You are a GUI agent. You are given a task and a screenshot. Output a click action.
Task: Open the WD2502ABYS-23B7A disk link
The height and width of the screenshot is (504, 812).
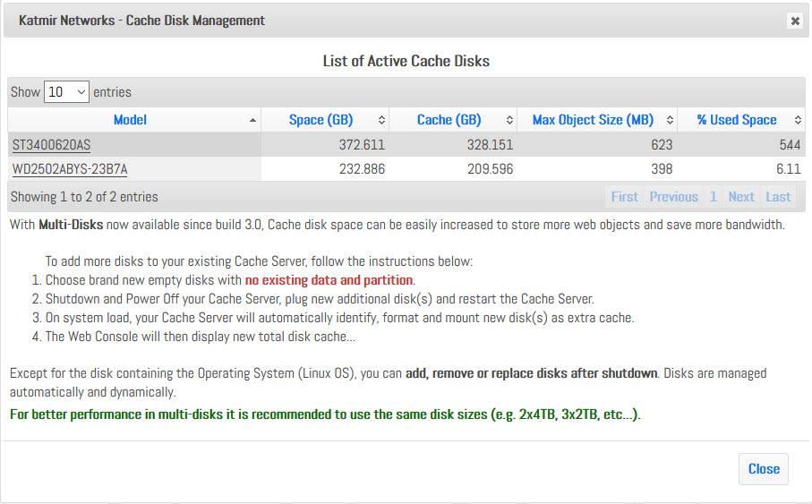pyautogui.click(x=70, y=169)
